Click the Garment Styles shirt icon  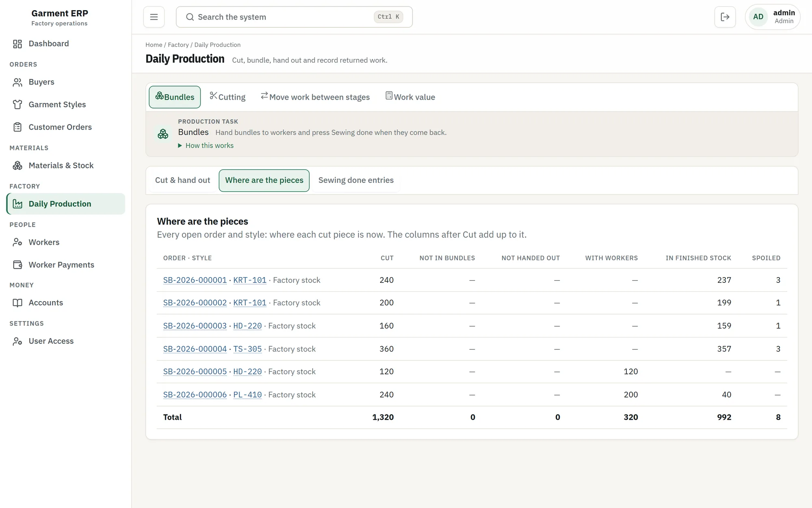17,105
